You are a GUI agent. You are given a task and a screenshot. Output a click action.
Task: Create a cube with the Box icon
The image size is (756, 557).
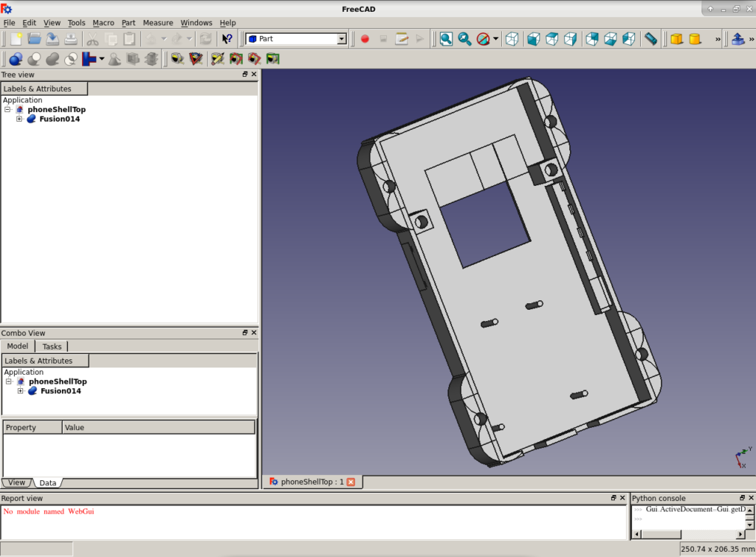click(x=676, y=39)
